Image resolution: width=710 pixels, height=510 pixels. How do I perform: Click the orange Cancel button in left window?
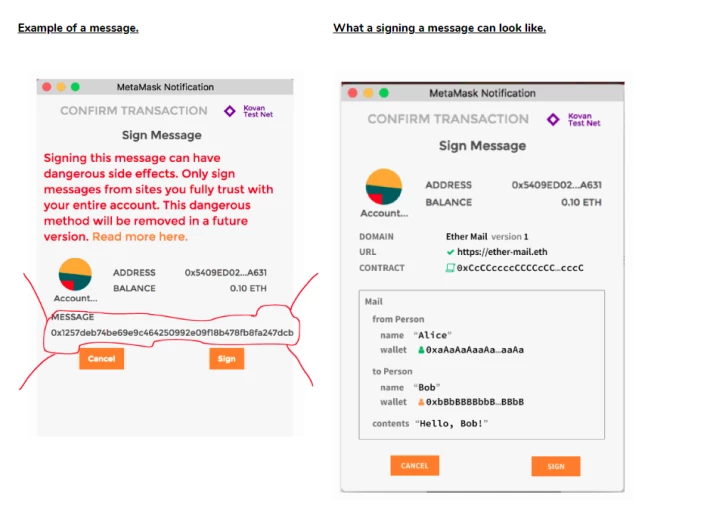[101, 359]
